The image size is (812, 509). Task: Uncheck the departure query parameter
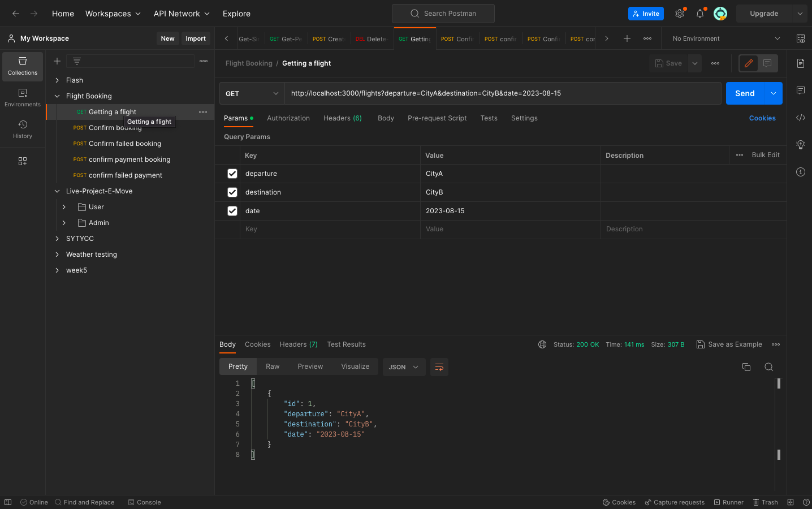coord(232,173)
